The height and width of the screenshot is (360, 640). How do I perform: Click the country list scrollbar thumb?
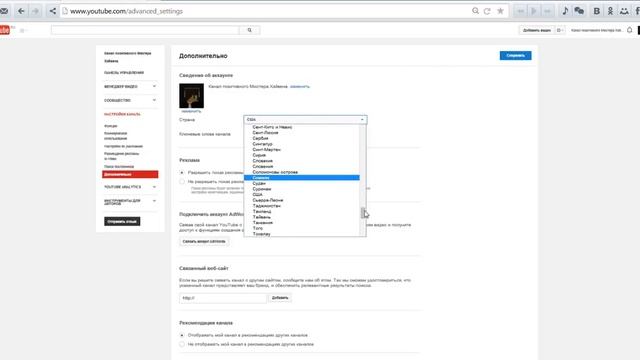coord(362,213)
